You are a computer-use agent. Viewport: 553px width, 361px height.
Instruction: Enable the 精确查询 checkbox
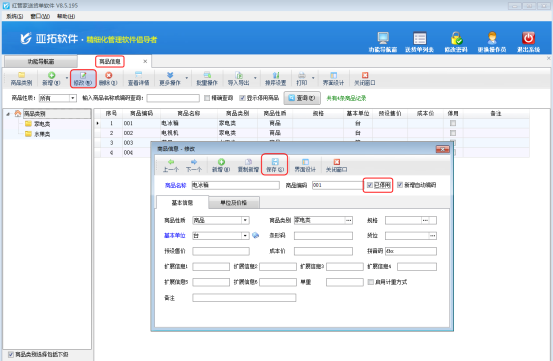207,98
